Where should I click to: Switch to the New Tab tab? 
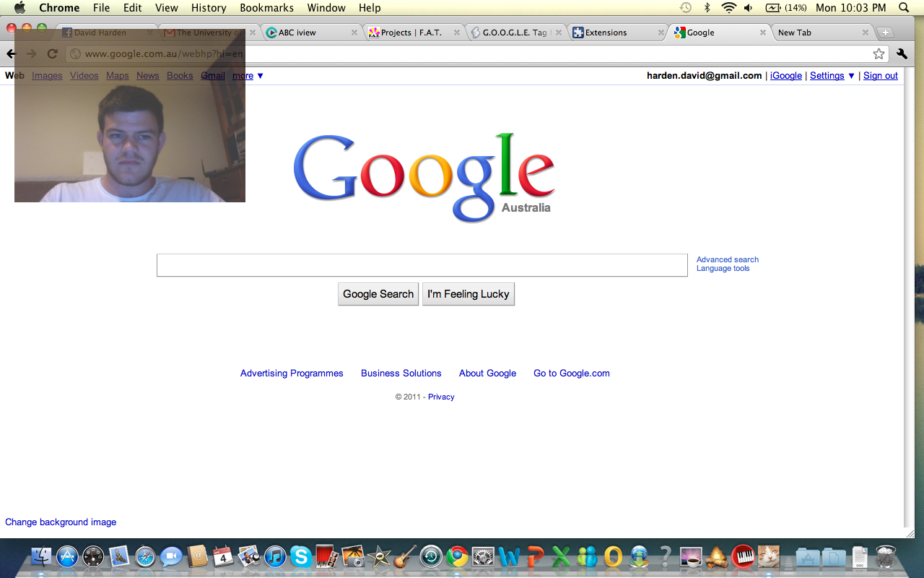(821, 33)
